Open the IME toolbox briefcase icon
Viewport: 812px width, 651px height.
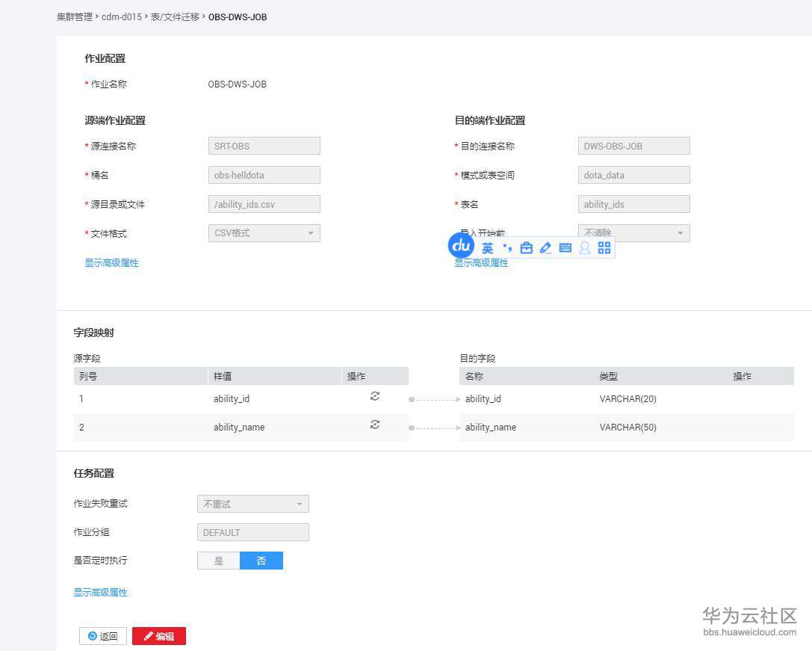point(526,247)
